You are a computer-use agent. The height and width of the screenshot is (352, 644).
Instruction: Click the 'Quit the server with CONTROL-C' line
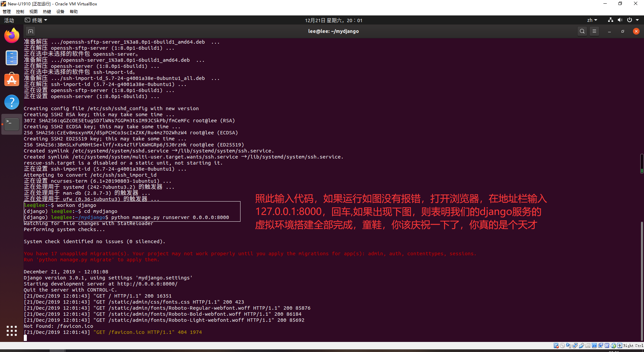(x=70, y=290)
